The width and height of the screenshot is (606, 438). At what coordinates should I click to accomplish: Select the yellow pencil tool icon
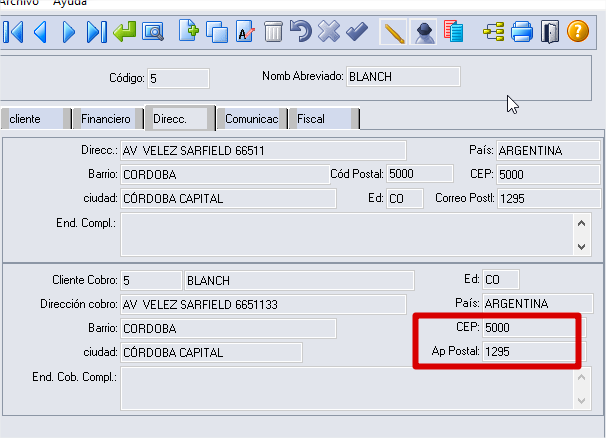[x=393, y=32]
